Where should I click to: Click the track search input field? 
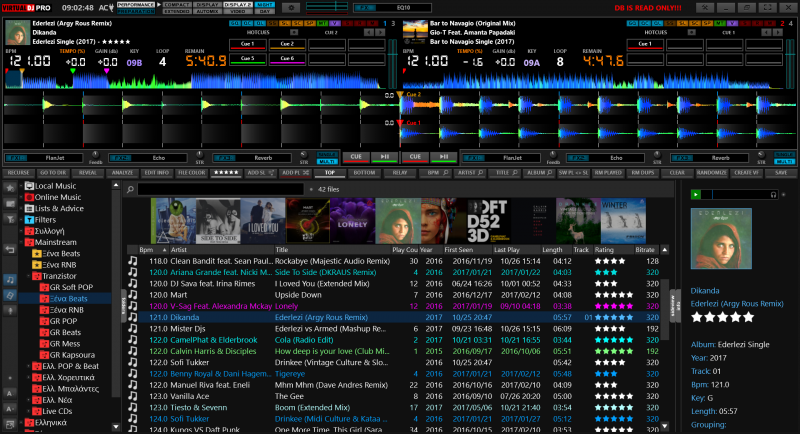tap(220, 189)
